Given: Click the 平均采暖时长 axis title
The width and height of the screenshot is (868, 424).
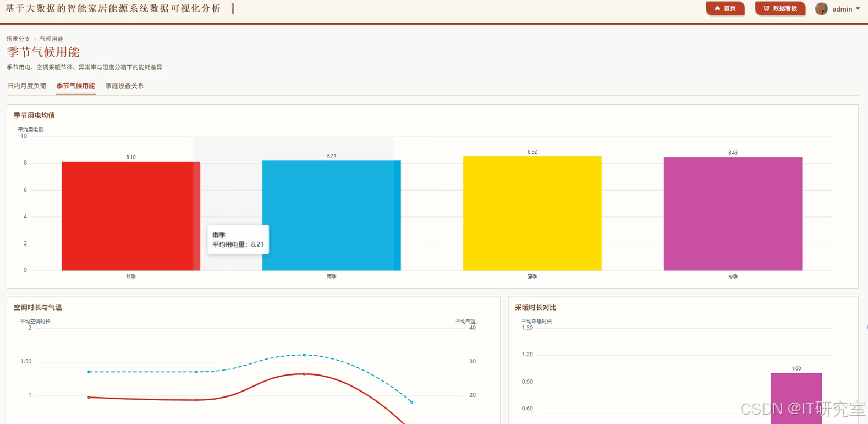Looking at the screenshot, I should (x=536, y=322).
